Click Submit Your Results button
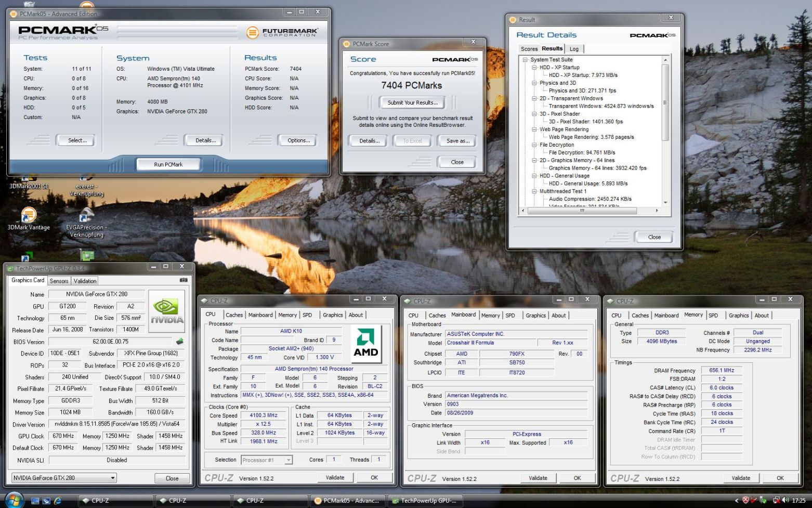The height and width of the screenshot is (508, 812). (x=412, y=102)
